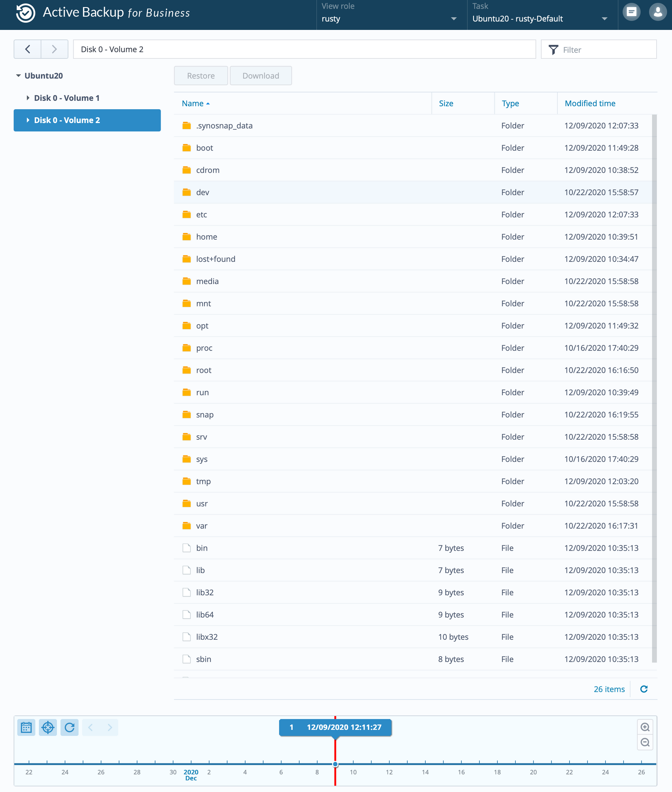
Task: Select the proc folder row
Action: click(x=413, y=348)
